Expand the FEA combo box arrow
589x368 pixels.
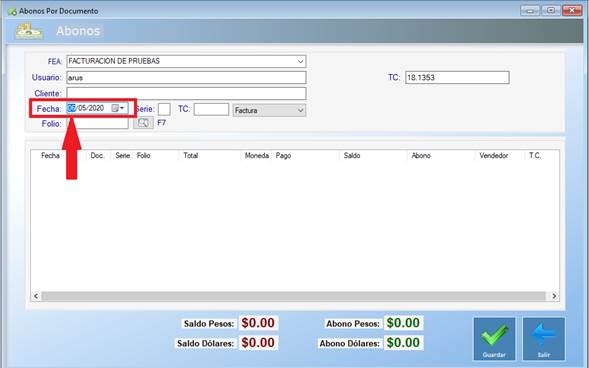coord(300,61)
